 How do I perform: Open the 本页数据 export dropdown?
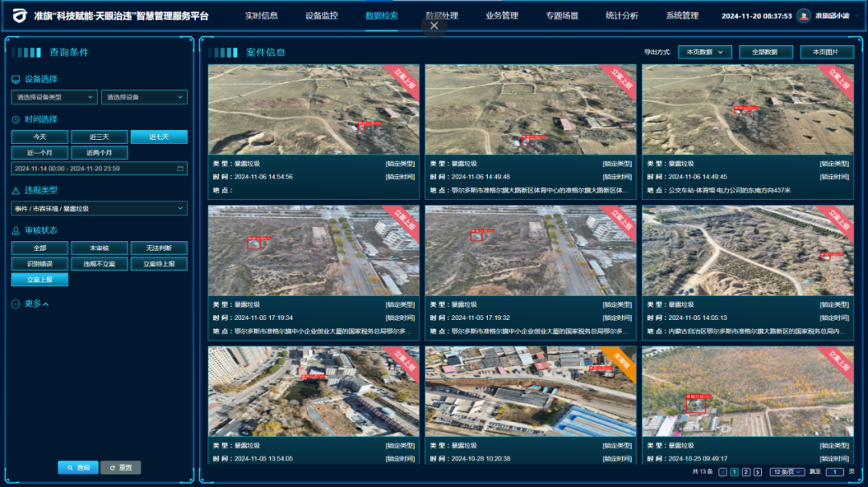[705, 52]
